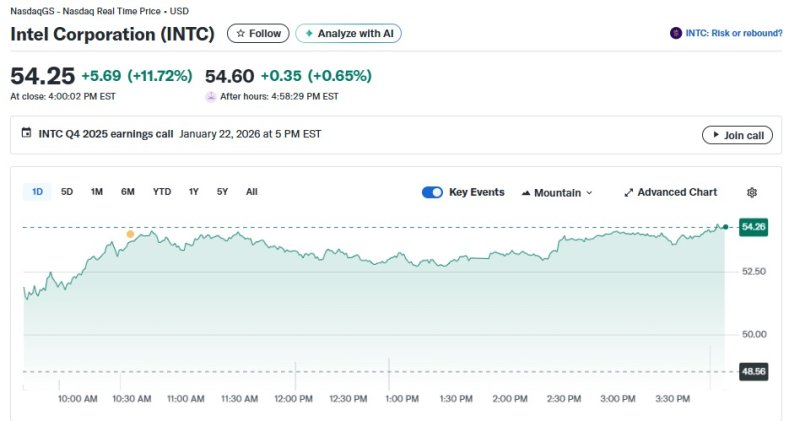The image size is (800, 421).
Task: Select the All time range
Action: point(251,191)
